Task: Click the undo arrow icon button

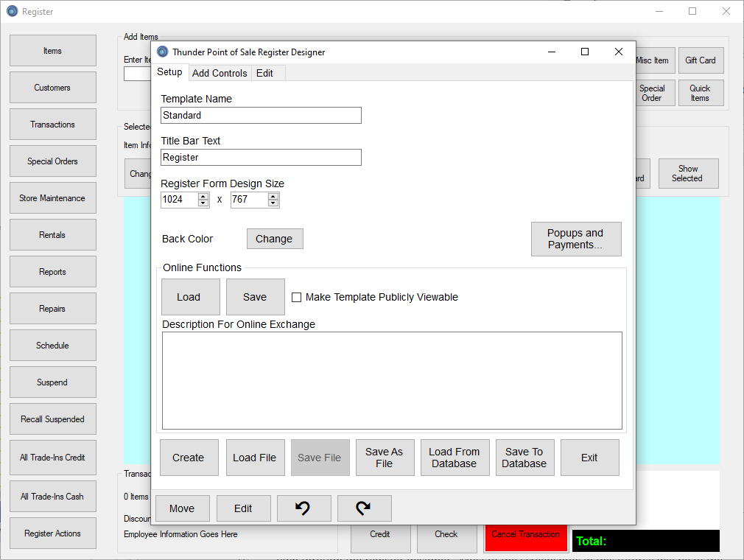Action: (303, 508)
